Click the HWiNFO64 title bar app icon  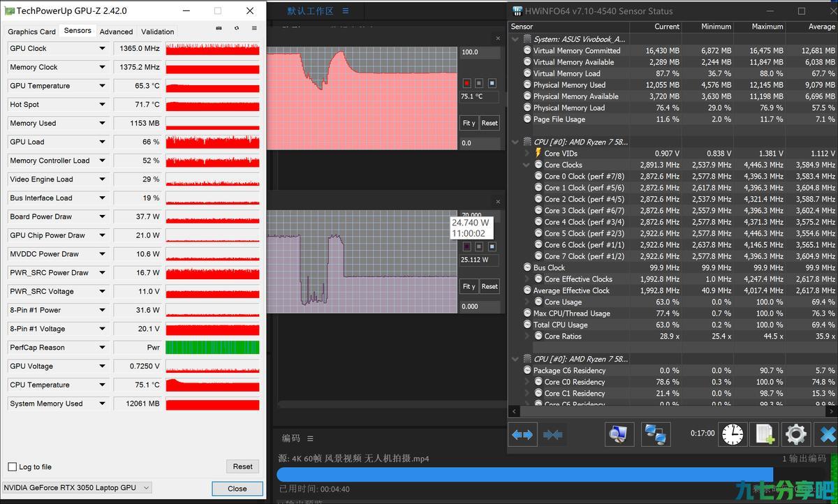517,11
